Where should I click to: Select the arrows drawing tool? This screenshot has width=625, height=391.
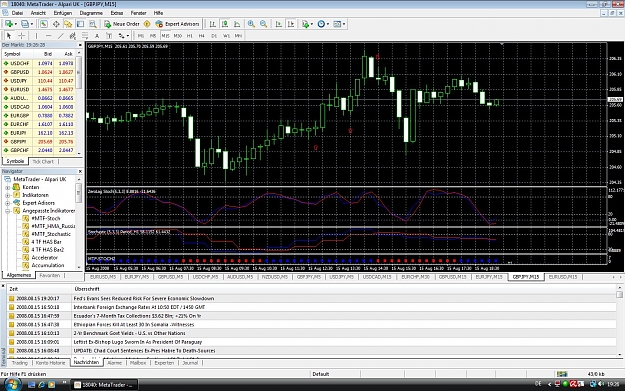pos(122,36)
